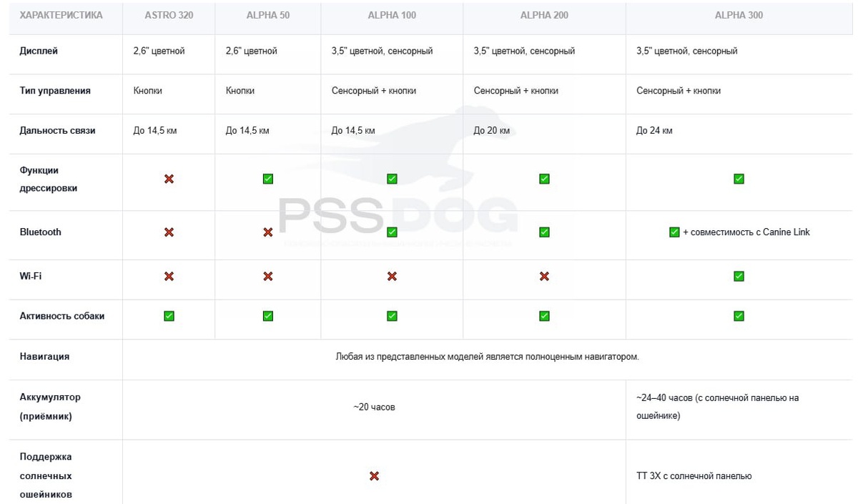Click Alpha 50 control type Кнопки
The width and height of the screenshot is (858, 504).
pyautogui.click(x=240, y=91)
